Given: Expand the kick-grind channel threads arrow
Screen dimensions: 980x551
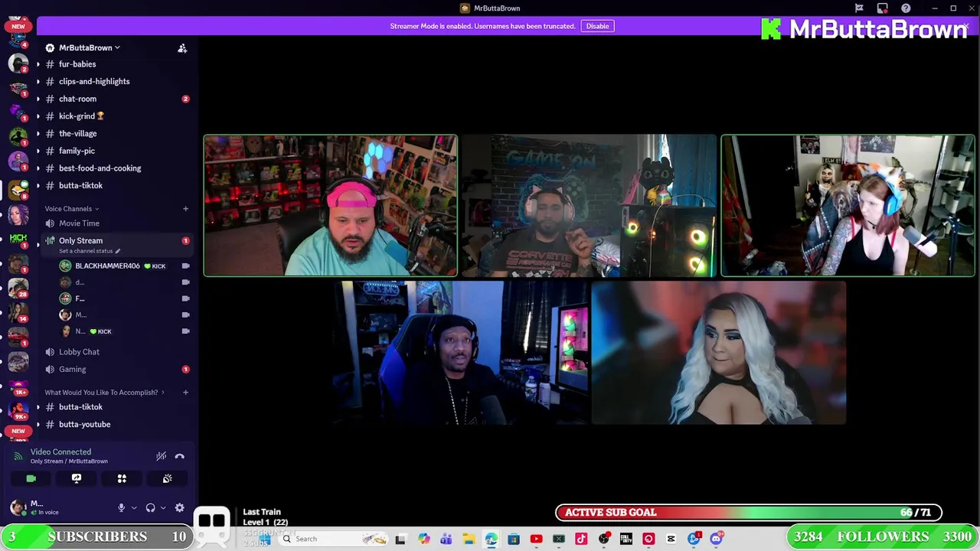Looking at the screenshot, I should (x=38, y=116).
